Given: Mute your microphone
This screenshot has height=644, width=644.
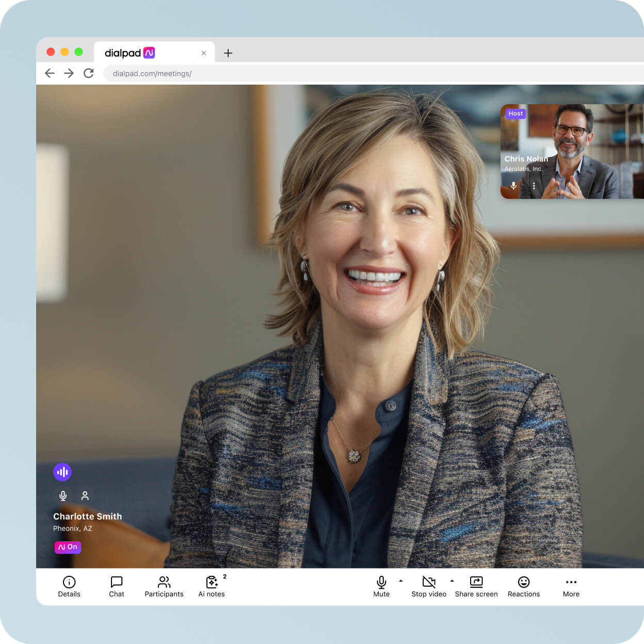Looking at the screenshot, I should tap(381, 586).
